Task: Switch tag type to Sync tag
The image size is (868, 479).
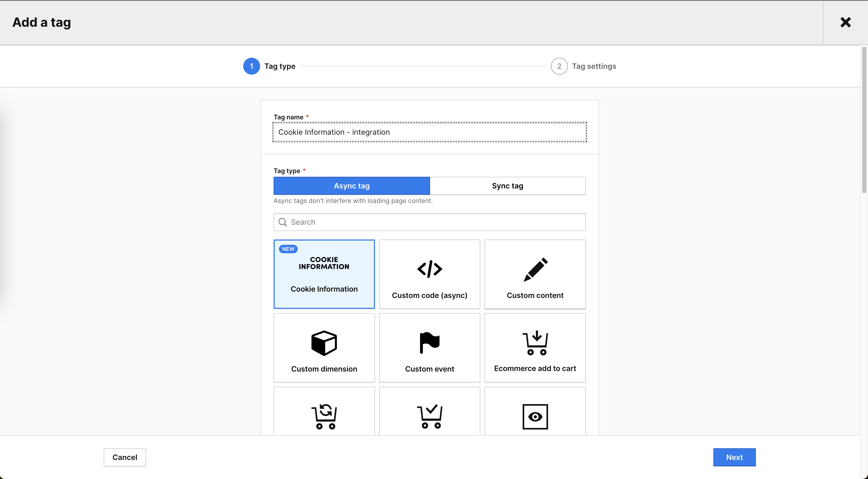Action: 508,186
